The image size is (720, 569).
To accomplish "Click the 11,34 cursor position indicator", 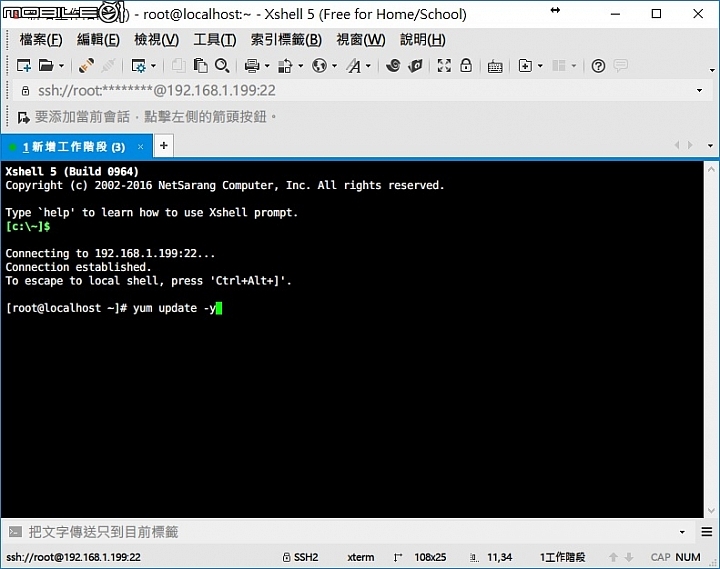I will click(x=499, y=557).
